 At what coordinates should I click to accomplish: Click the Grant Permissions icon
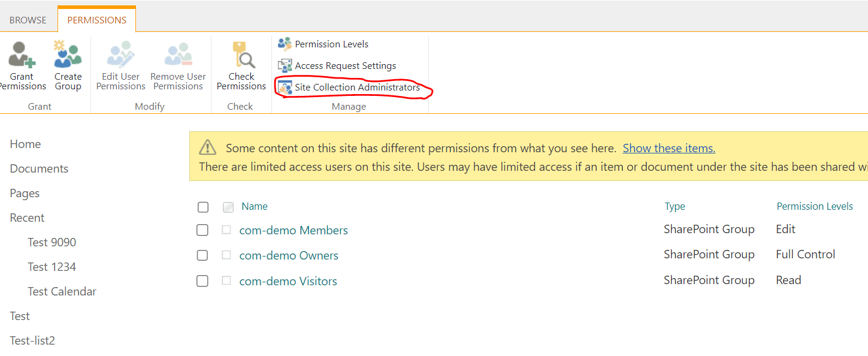coord(22,55)
